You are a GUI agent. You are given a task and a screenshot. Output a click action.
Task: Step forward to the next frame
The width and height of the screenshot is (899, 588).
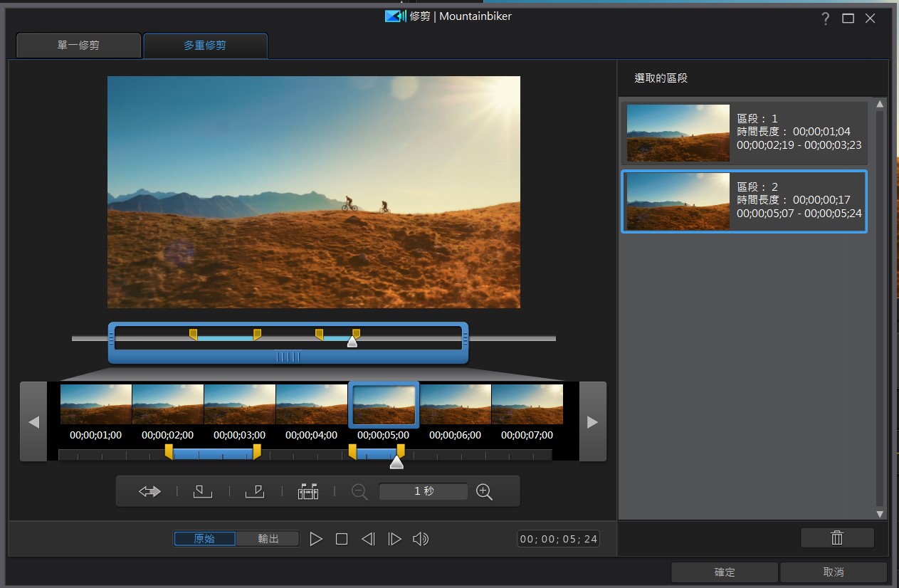(x=394, y=540)
